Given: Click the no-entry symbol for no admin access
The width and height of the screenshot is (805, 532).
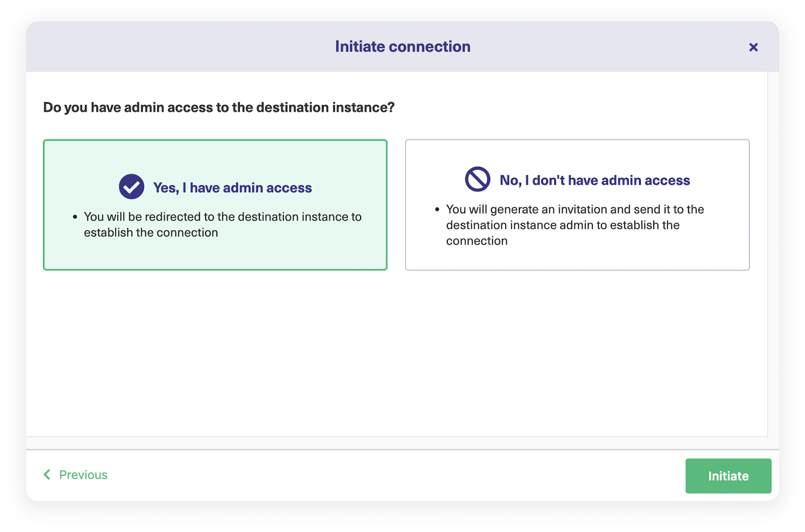Looking at the screenshot, I should click(476, 180).
